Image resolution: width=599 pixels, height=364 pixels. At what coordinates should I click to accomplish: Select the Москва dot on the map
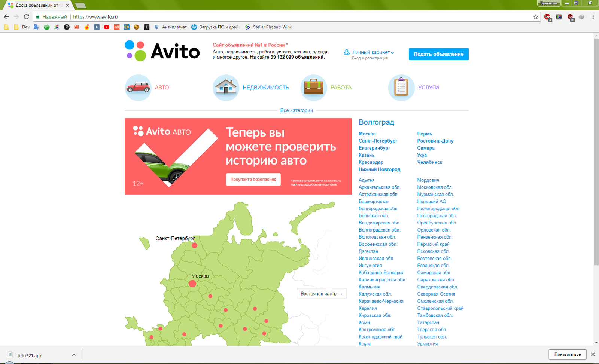[x=192, y=284]
